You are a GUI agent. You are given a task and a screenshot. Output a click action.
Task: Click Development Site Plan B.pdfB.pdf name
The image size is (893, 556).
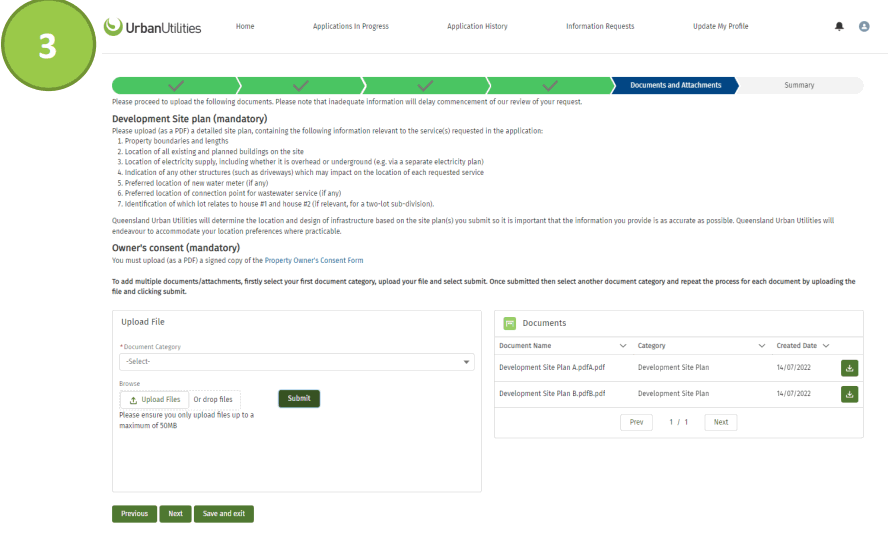(552, 394)
